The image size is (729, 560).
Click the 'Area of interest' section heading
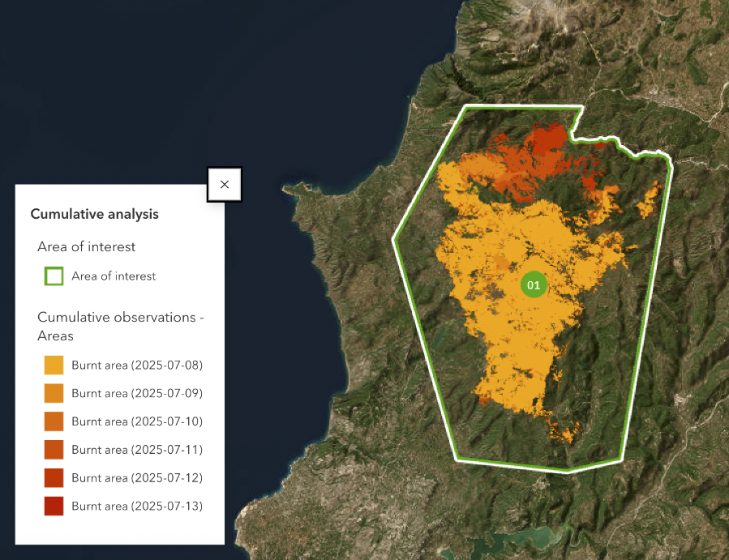(86, 246)
